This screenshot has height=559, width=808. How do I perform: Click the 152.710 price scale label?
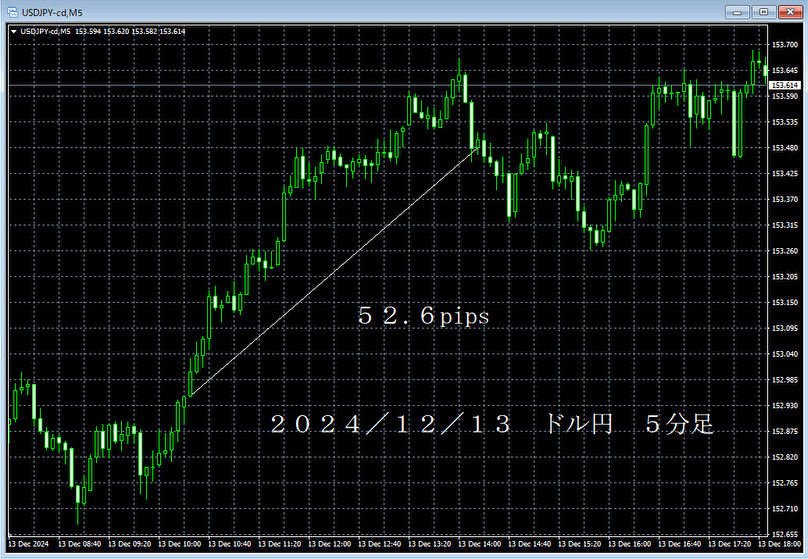pos(785,509)
